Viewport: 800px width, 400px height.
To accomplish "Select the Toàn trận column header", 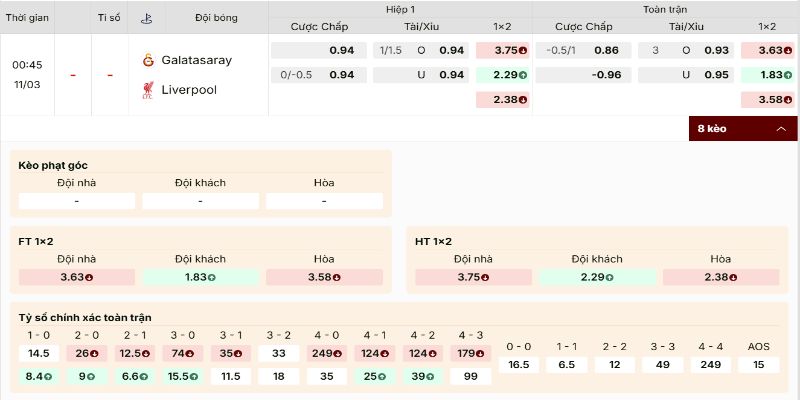I will 665,8.
